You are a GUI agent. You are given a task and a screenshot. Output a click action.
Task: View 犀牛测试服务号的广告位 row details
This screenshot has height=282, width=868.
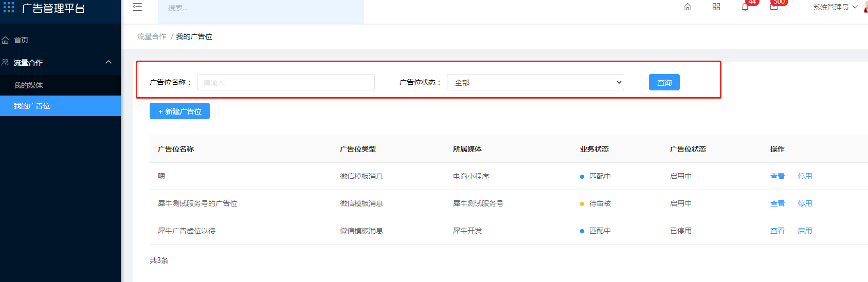point(777,203)
